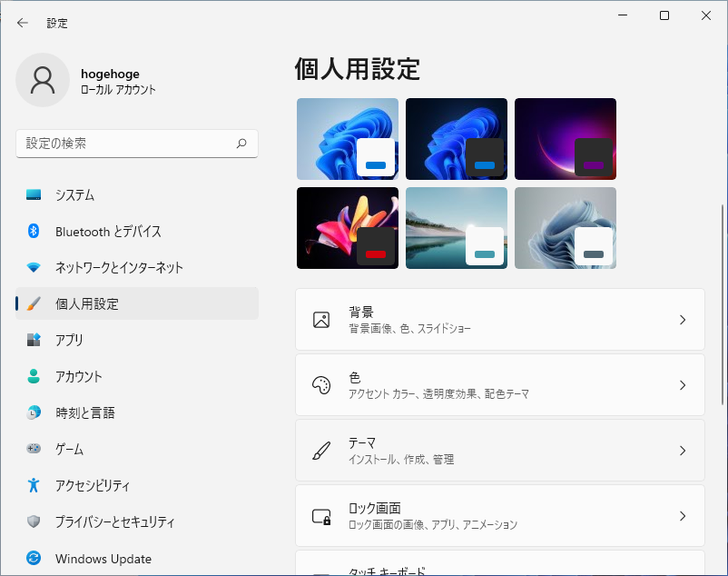
Task: Click the アクセシビリティ figure icon
Action: coord(34,485)
